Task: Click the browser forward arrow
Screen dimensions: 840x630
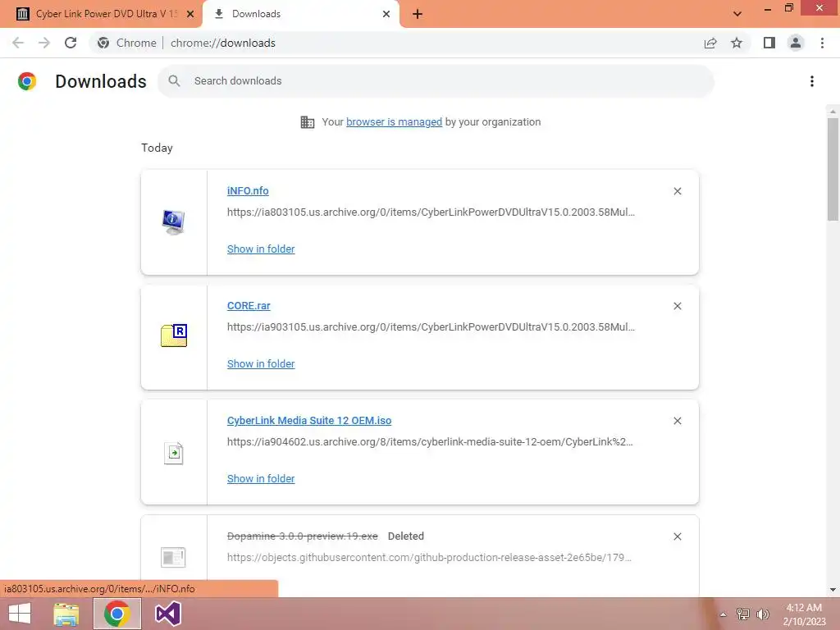Action: tap(44, 43)
